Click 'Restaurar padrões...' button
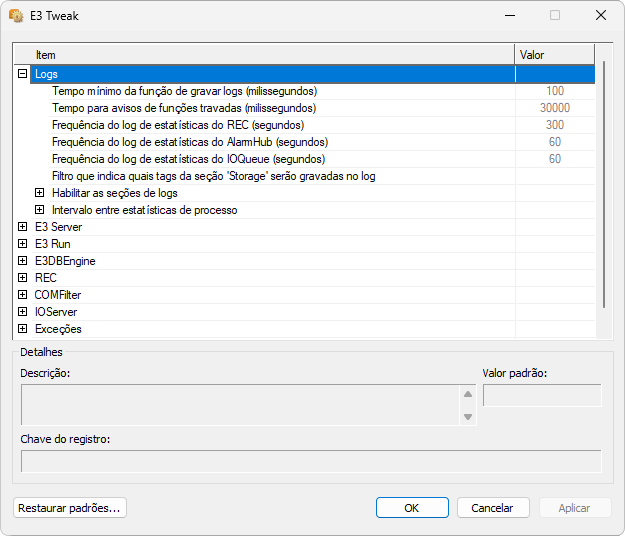This screenshot has height=536, width=625. [70, 508]
